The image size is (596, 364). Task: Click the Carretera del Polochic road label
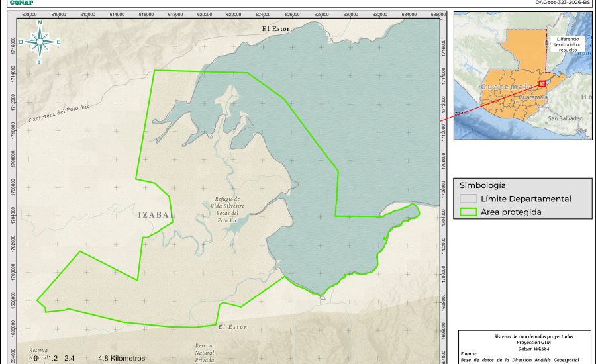(x=59, y=115)
